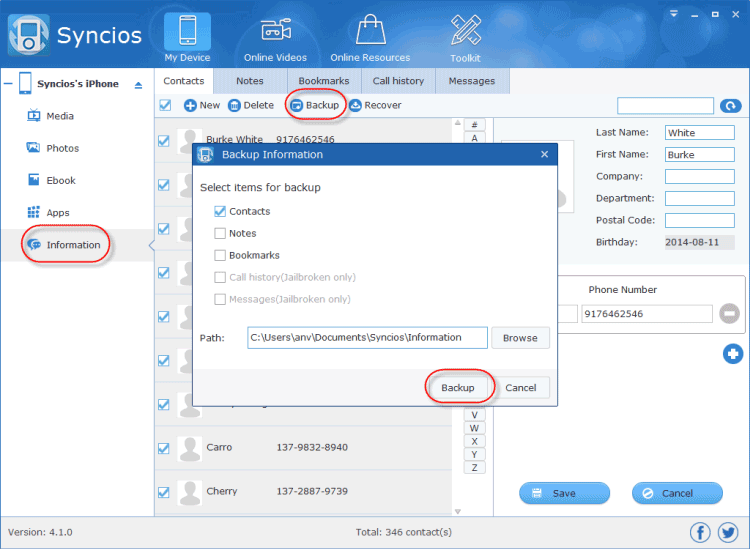Toggle checkbox for Burke White contact

point(164,141)
